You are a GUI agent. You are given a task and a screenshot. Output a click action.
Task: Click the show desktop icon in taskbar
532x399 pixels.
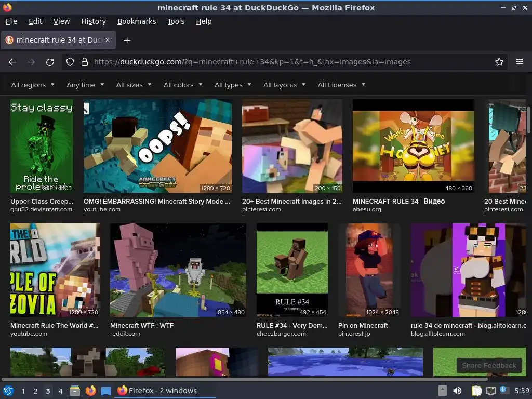(106, 391)
